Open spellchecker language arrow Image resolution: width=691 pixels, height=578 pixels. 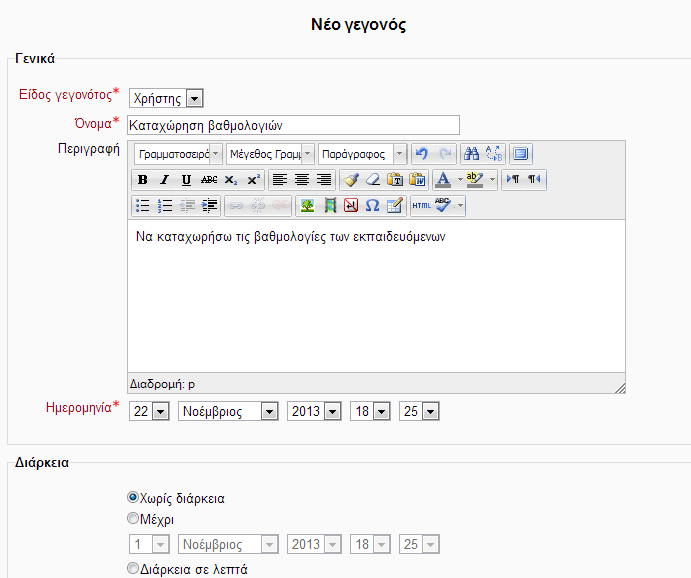click(x=460, y=206)
